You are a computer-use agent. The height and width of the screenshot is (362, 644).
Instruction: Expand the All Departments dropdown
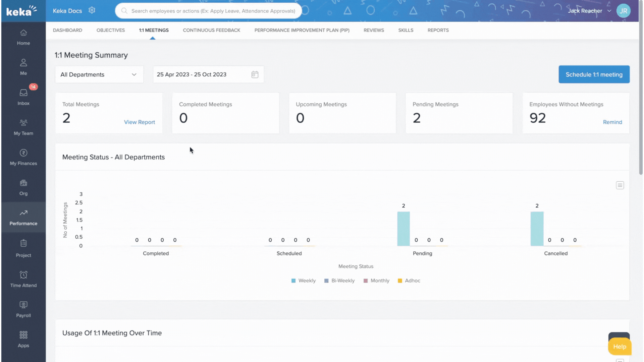click(x=99, y=74)
